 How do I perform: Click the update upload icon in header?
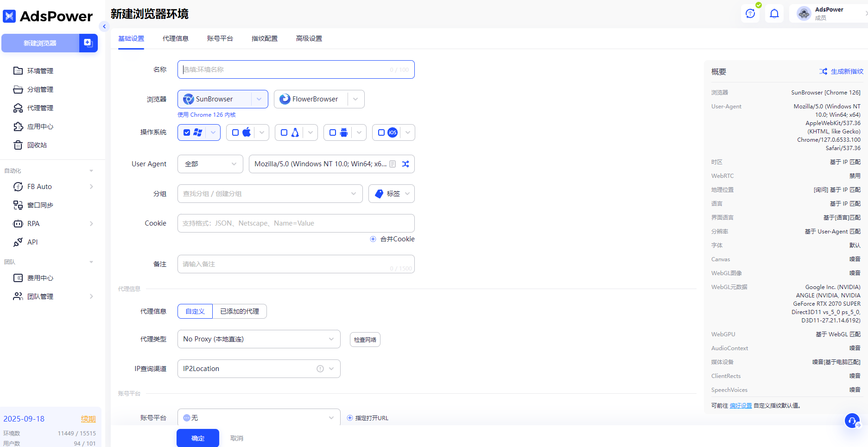[750, 13]
